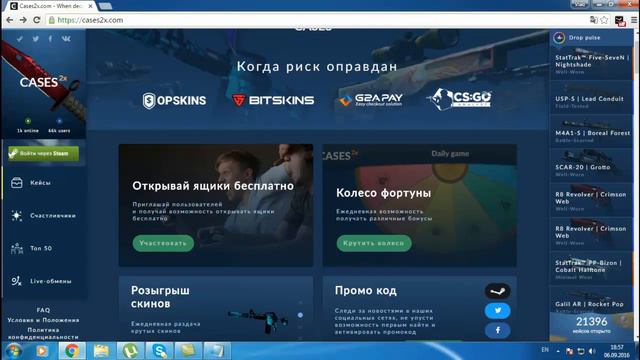Reload the cases2x.com page
Viewport: 640px width, 360px height.
pyautogui.click(x=37, y=20)
